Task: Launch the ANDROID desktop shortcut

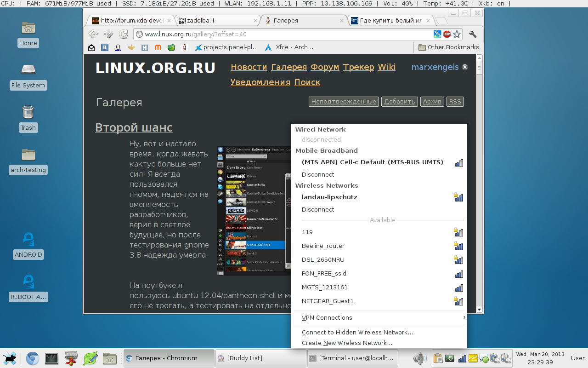Action: coord(28,246)
